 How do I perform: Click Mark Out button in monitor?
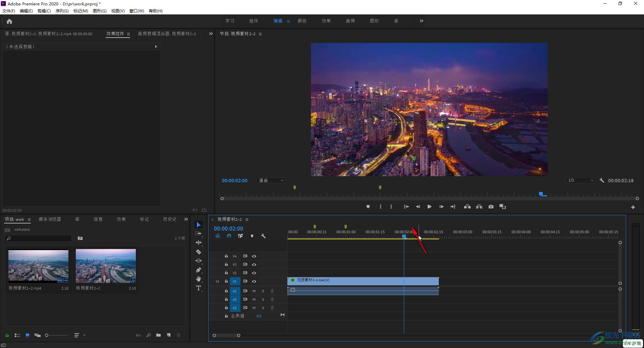pyautogui.click(x=391, y=207)
